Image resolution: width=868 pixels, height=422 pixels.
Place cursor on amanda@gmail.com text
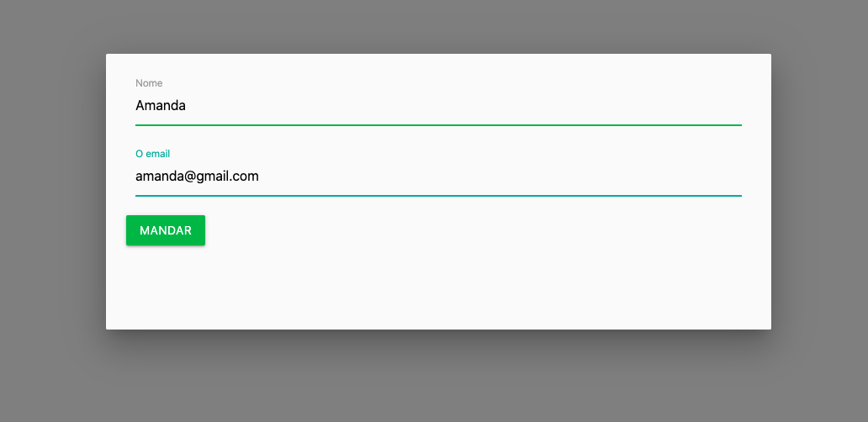(197, 177)
